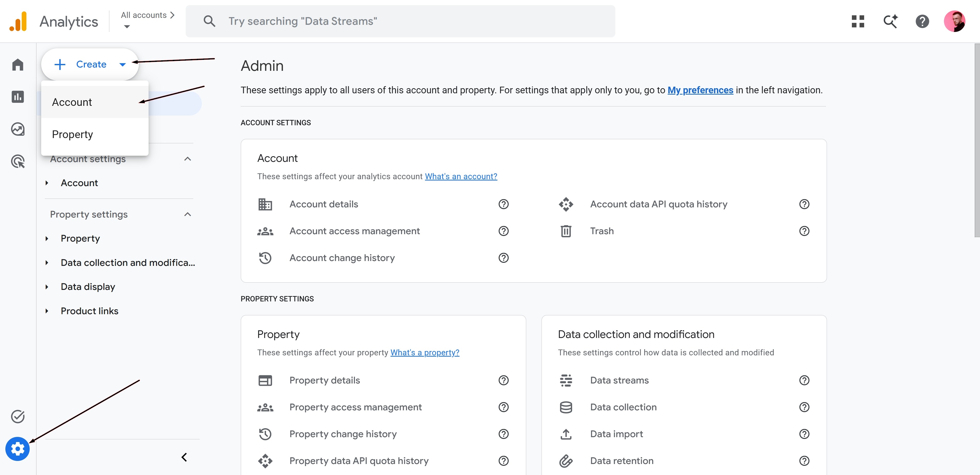980x475 pixels.
Task: Expand the Data display sidebar item
Action: (x=47, y=287)
